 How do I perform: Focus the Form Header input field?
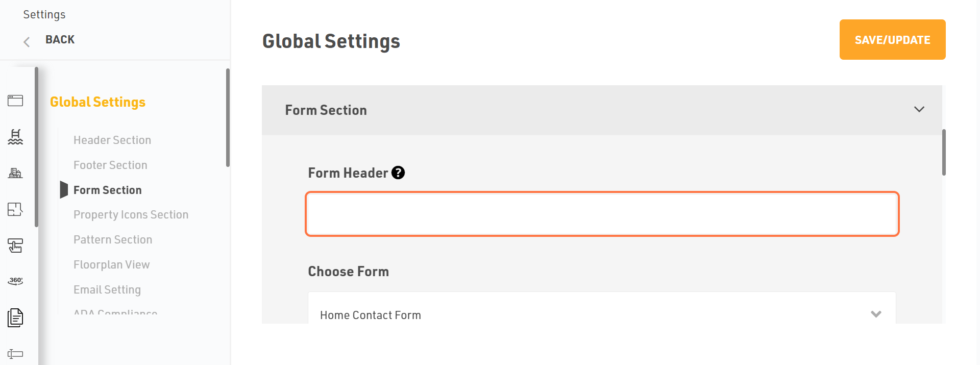click(602, 214)
